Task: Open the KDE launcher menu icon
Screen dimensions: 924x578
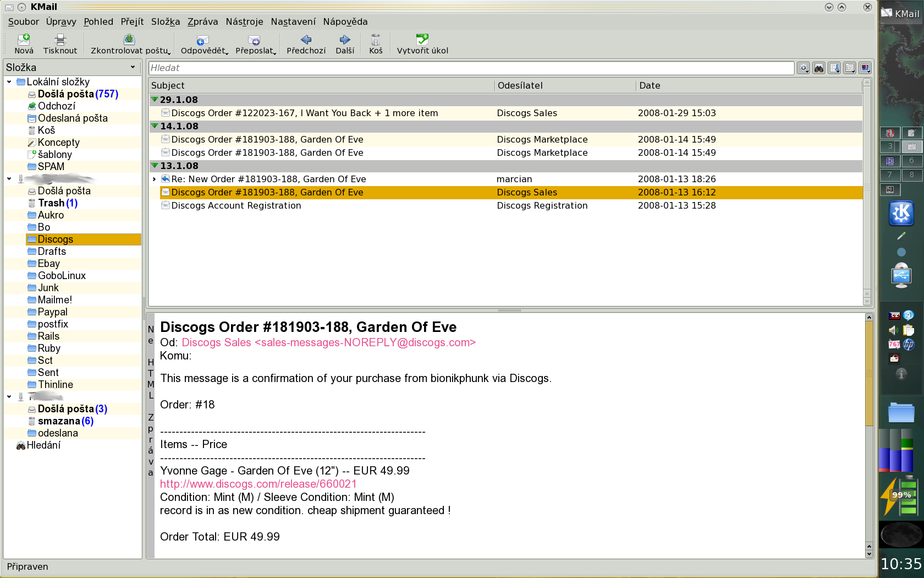Action: [x=901, y=213]
